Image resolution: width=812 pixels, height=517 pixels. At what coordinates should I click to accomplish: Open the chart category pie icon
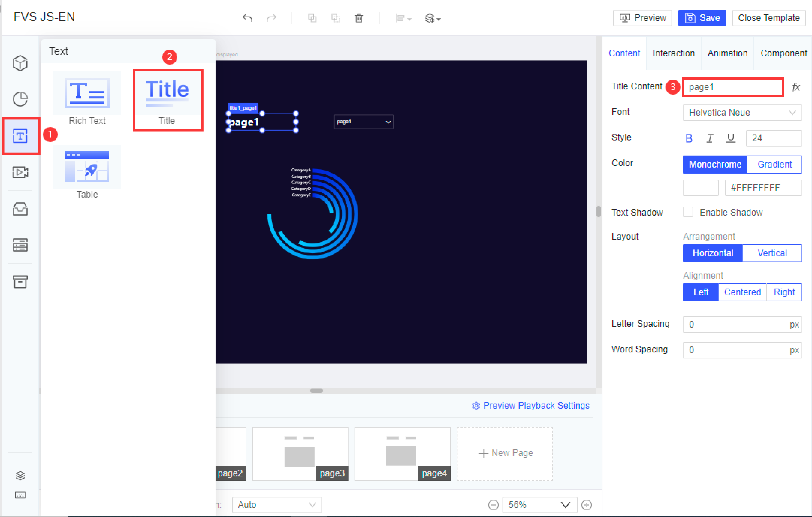[20, 99]
